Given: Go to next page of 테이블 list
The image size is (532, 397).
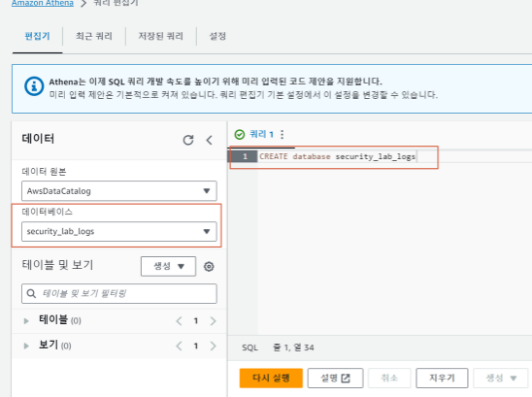Looking at the screenshot, I should pos(213,321).
